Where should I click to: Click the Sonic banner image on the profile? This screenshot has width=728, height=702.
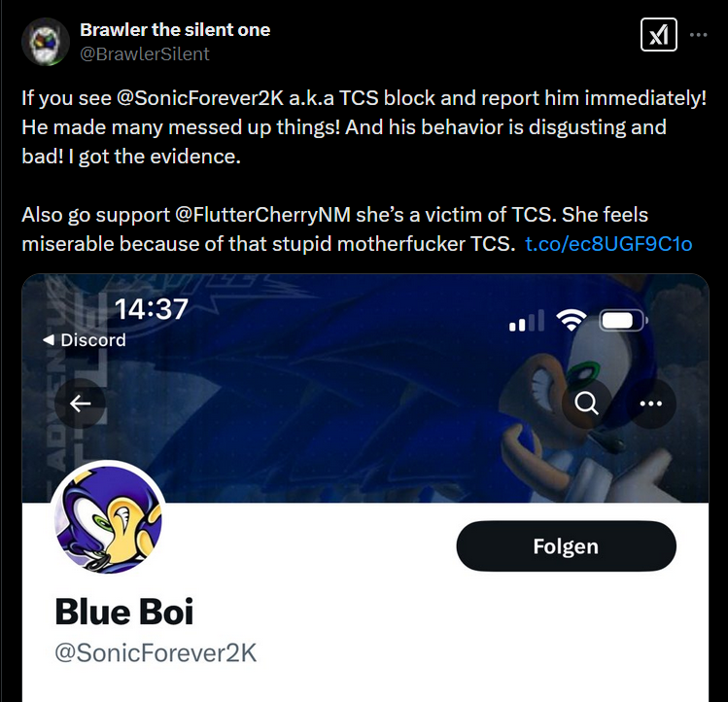(x=365, y=388)
